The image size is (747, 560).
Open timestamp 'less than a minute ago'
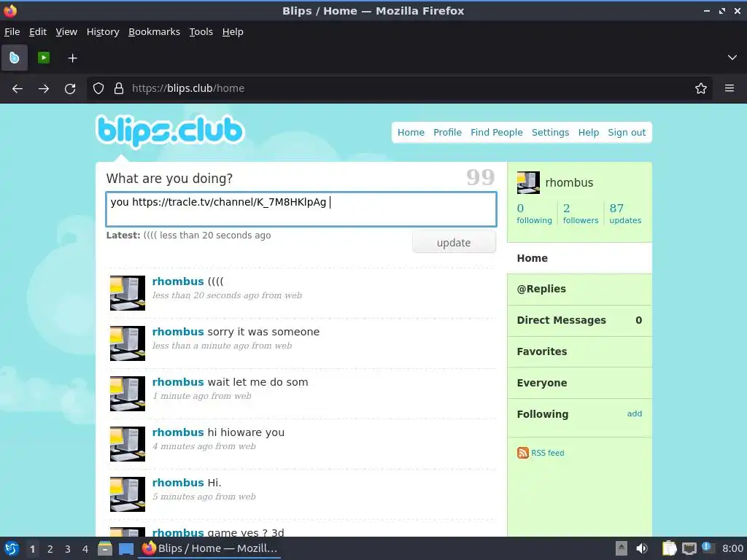(x=201, y=346)
